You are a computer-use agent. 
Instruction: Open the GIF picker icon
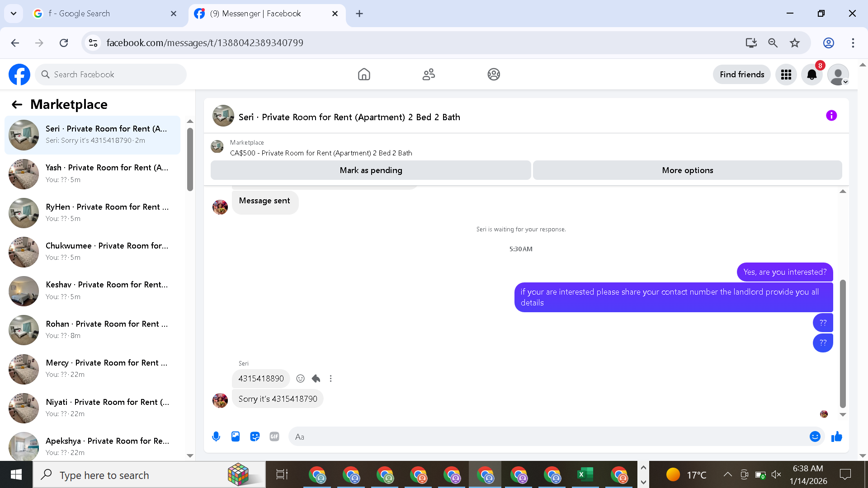pyautogui.click(x=274, y=436)
